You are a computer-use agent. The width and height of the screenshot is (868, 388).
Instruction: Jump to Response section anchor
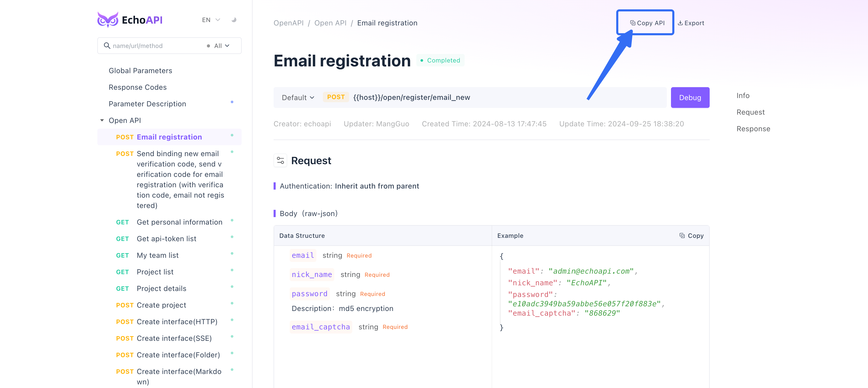point(753,129)
